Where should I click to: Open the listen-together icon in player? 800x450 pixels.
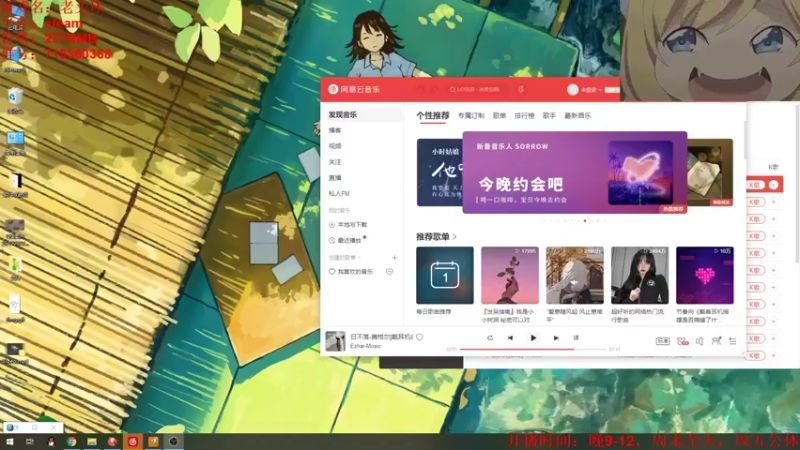[716, 341]
